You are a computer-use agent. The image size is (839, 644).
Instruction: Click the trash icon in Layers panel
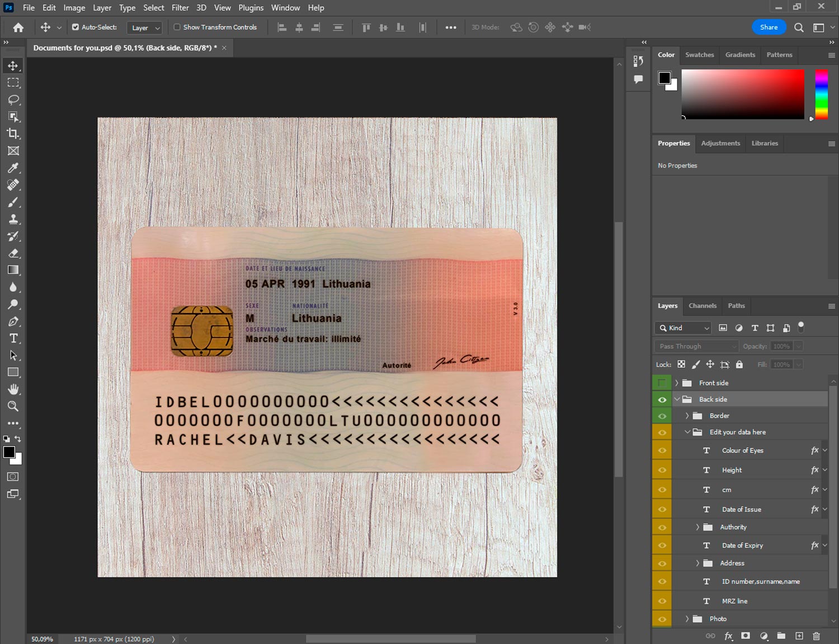(x=816, y=636)
